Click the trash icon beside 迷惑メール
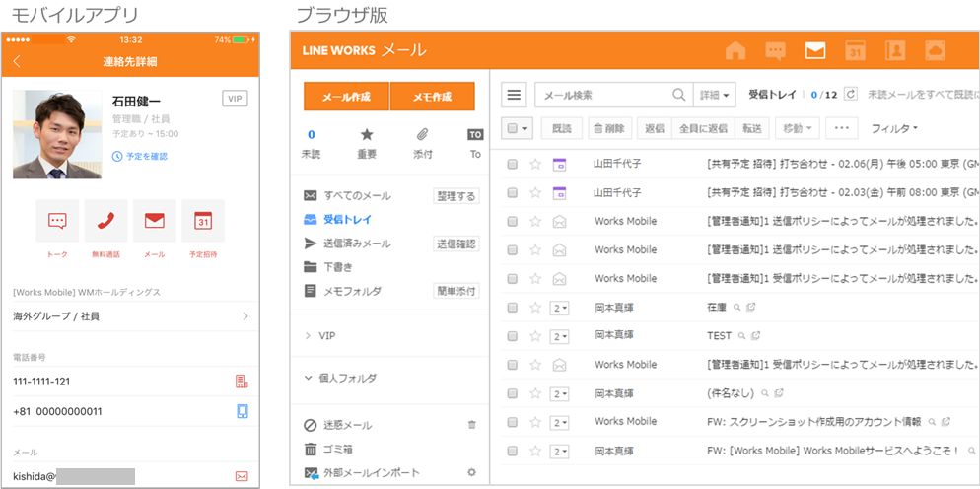This screenshot has height=489, width=980. click(471, 425)
